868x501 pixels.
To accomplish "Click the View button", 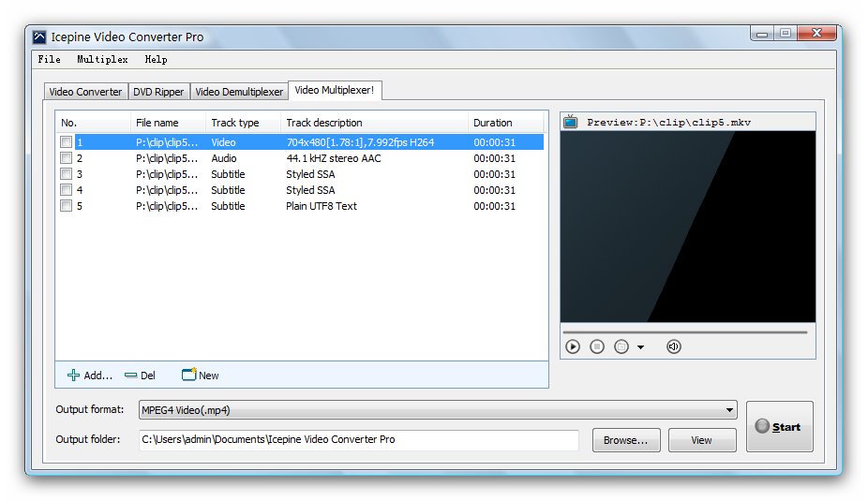I will point(702,440).
